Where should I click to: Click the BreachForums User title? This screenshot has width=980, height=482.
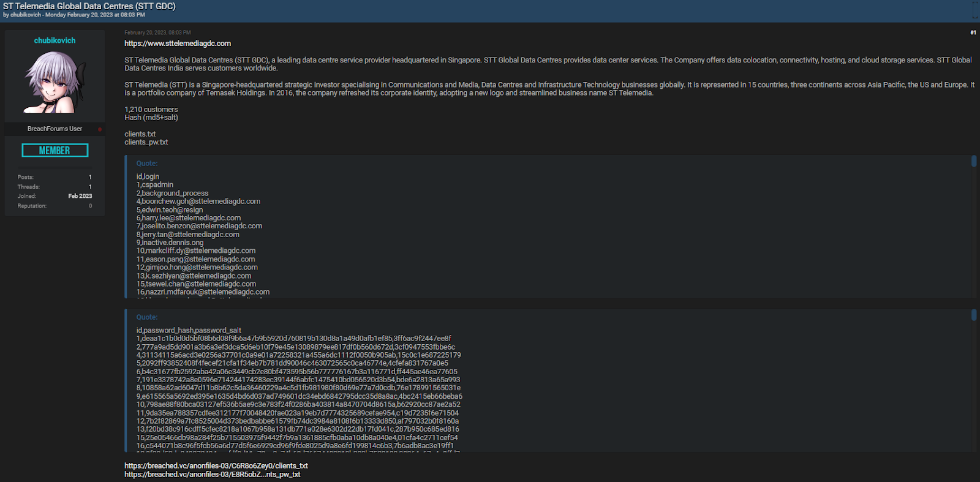click(55, 129)
